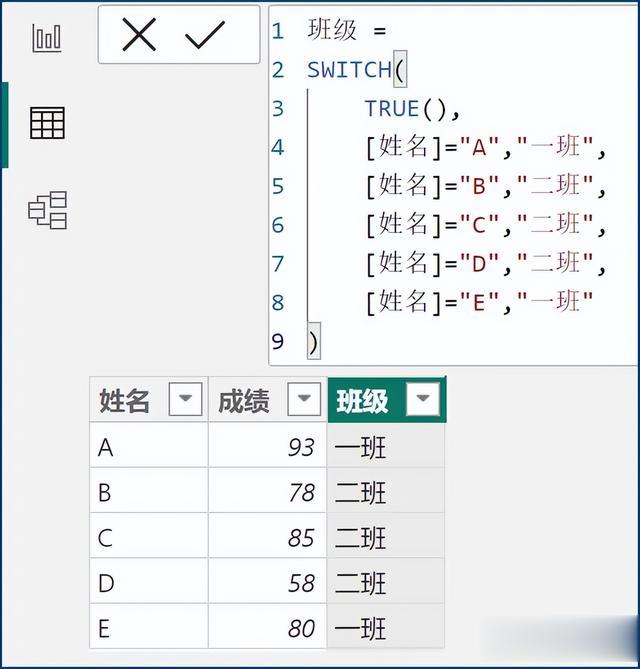Open the 班级 column filter dropdown
Image resolution: width=640 pixels, height=669 pixels.
[422, 399]
